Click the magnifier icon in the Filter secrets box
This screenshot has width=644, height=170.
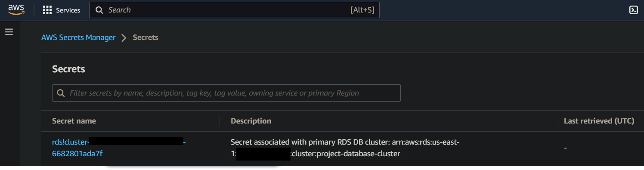click(61, 93)
